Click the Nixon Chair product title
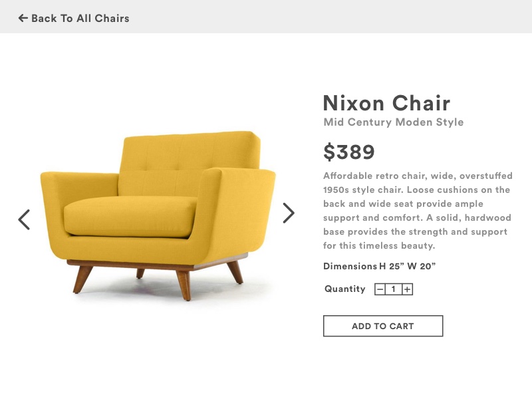The width and height of the screenshot is (532, 399). pyautogui.click(x=386, y=103)
